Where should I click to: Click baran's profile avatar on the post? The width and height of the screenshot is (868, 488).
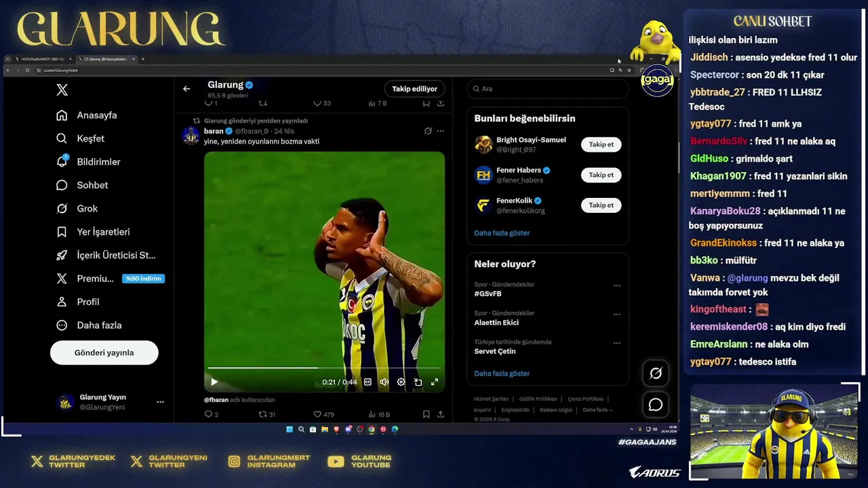coord(191,136)
